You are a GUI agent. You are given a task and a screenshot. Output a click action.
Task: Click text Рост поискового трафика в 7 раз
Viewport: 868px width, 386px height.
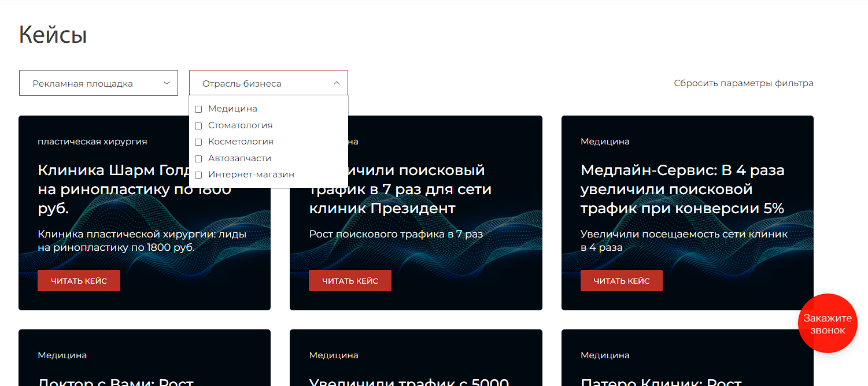pyautogui.click(x=396, y=234)
